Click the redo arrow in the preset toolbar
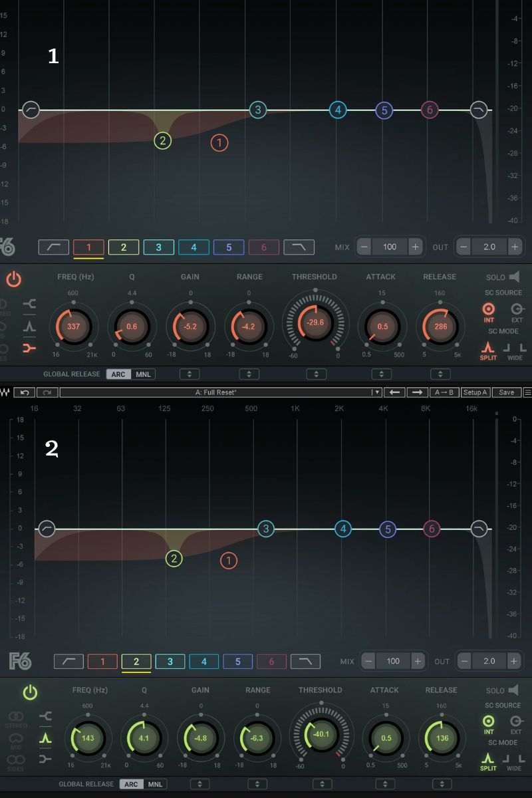Image resolution: width=532 pixels, height=798 pixels. (x=48, y=392)
